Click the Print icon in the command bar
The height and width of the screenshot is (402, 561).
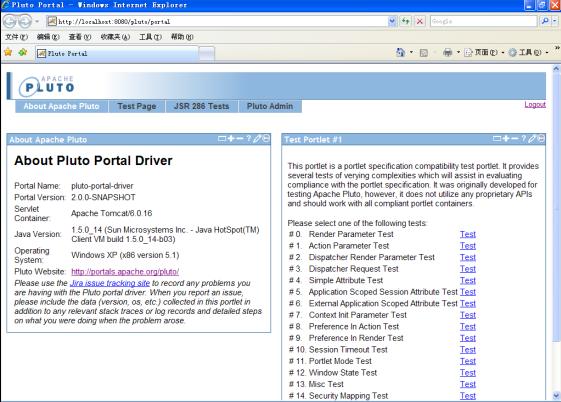(448, 53)
